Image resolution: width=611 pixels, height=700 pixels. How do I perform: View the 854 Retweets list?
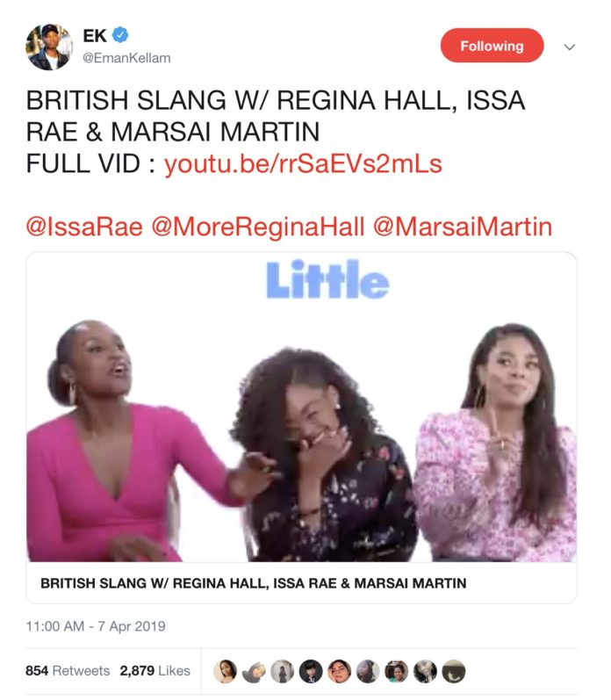pyautogui.click(x=68, y=670)
